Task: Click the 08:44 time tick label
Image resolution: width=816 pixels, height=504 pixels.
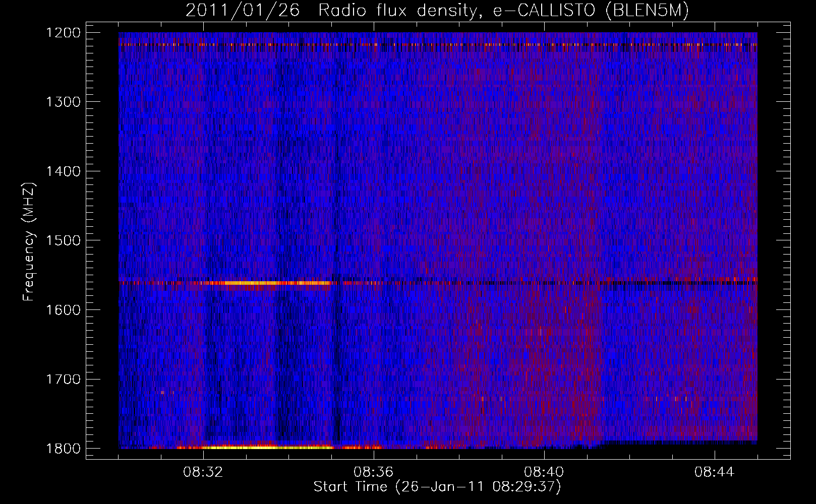Action: 715,472
